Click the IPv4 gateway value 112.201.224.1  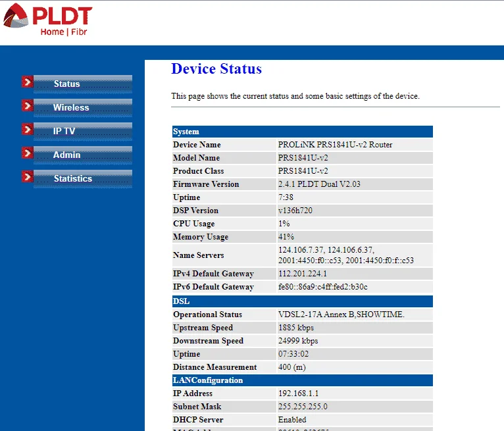click(303, 274)
